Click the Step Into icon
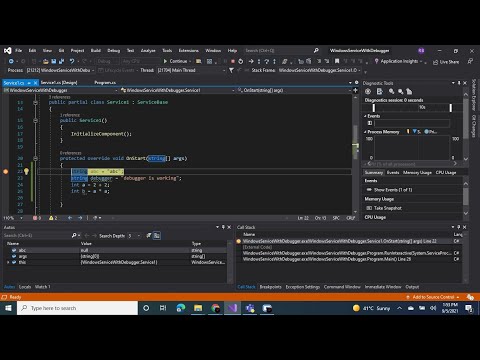 pyautogui.click(x=259, y=61)
